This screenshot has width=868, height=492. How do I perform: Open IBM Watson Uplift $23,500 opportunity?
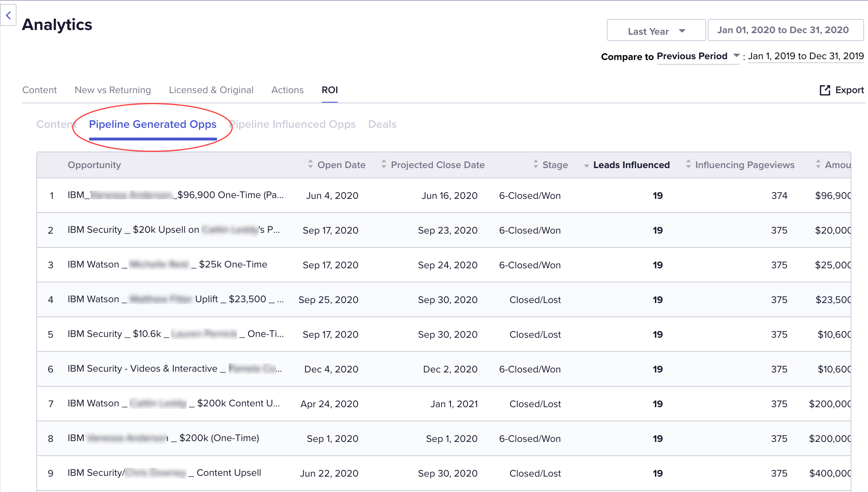176,299
